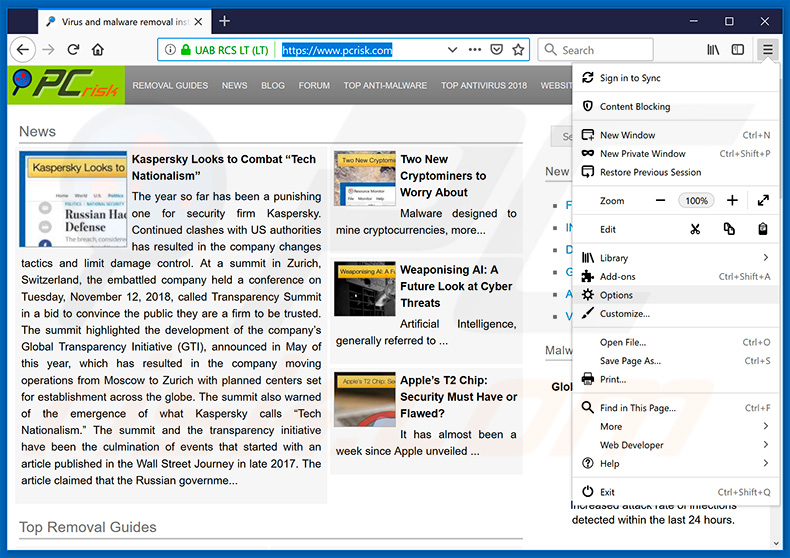Choose Open File... from the menu

click(x=675, y=342)
